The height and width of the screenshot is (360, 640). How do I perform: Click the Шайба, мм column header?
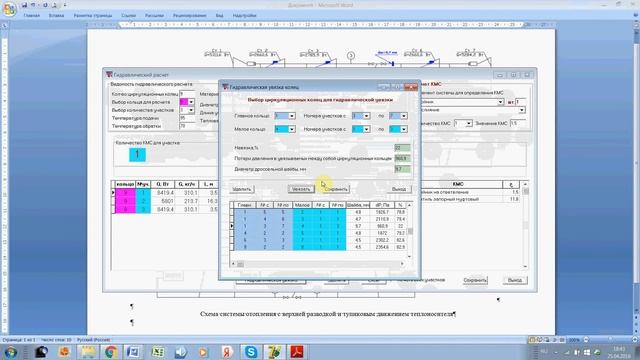[358, 205]
